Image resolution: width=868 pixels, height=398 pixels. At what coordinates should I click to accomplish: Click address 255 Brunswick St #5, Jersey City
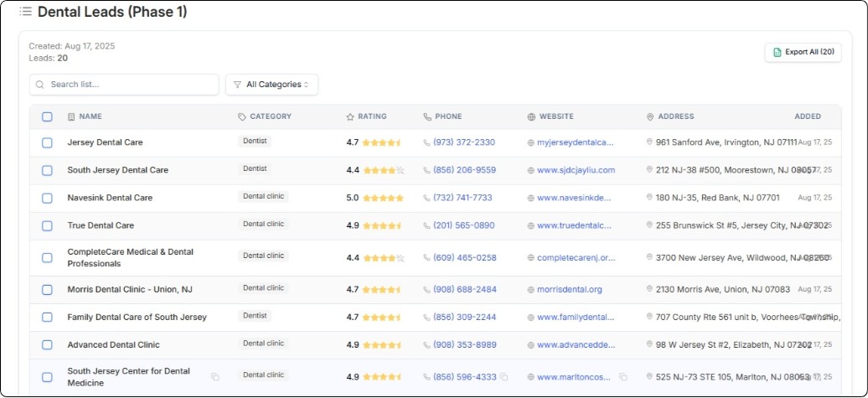741,226
